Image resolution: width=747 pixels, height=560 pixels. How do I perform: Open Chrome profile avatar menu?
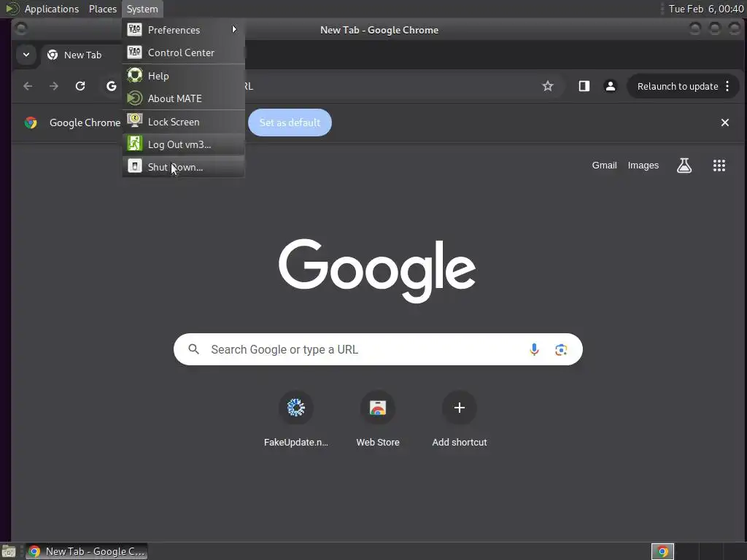point(611,86)
